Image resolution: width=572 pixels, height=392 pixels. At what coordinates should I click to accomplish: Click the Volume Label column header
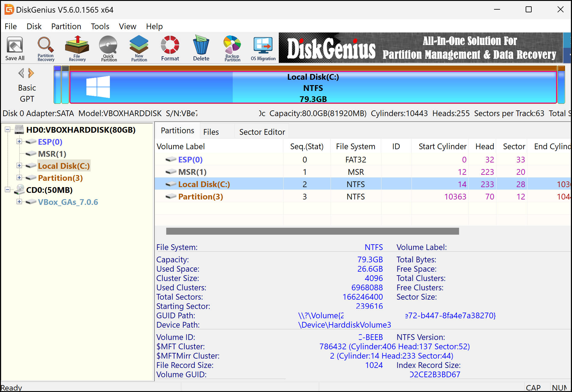click(x=219, y=146)
